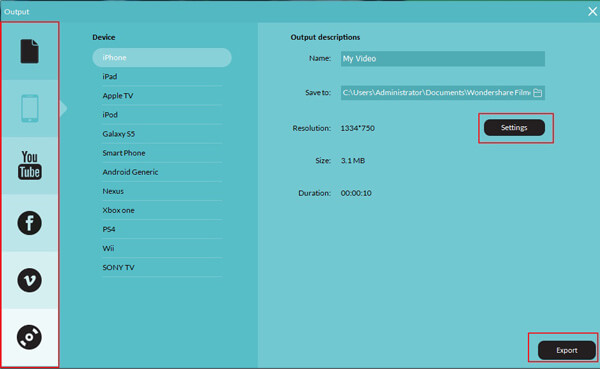Open the DVD burn tab

pyautogui.click(x=29, y=337)
